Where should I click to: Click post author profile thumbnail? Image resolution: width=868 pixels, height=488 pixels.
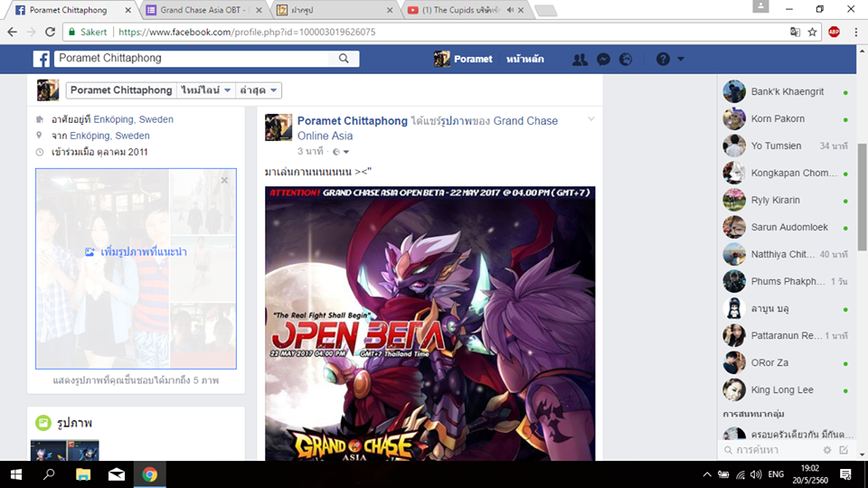[278, 127]
